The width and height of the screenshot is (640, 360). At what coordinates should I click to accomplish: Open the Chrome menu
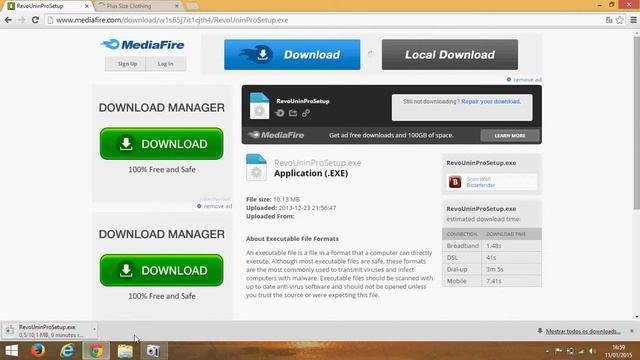pos(633,20)
